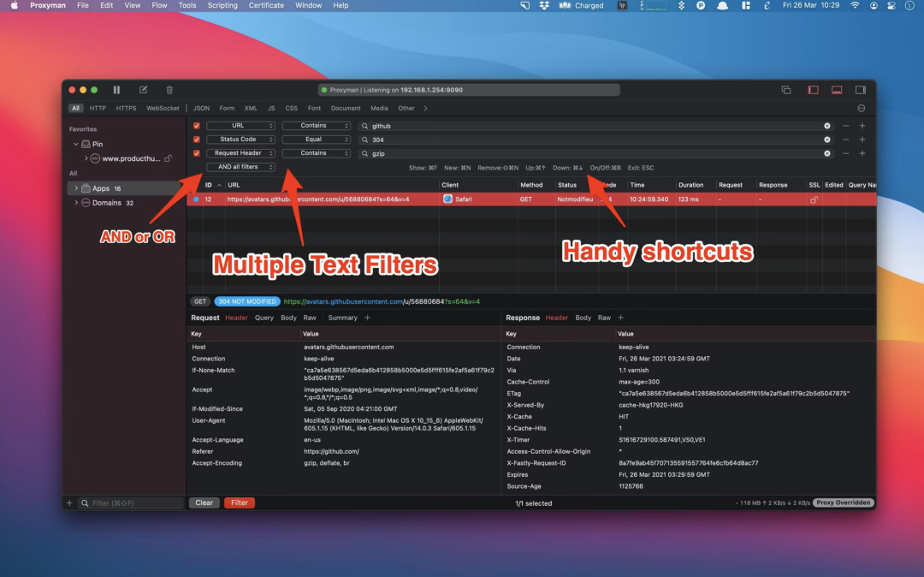Open the Certificate menu
This screenshot has height=577, width=924.
266,5
